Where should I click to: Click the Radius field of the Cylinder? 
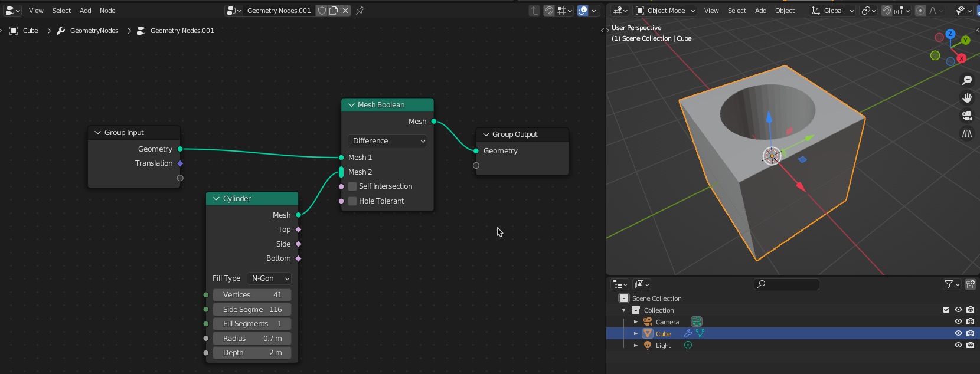[x=252, y=339]
